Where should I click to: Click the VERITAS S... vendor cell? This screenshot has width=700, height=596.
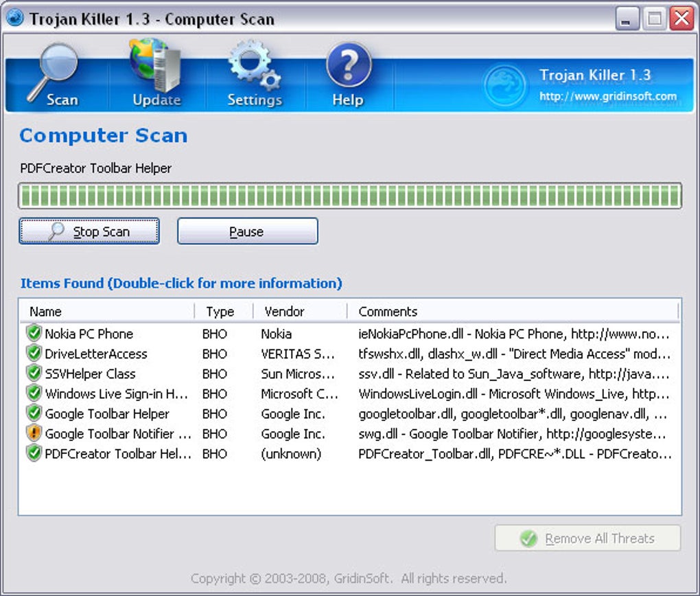298,354
